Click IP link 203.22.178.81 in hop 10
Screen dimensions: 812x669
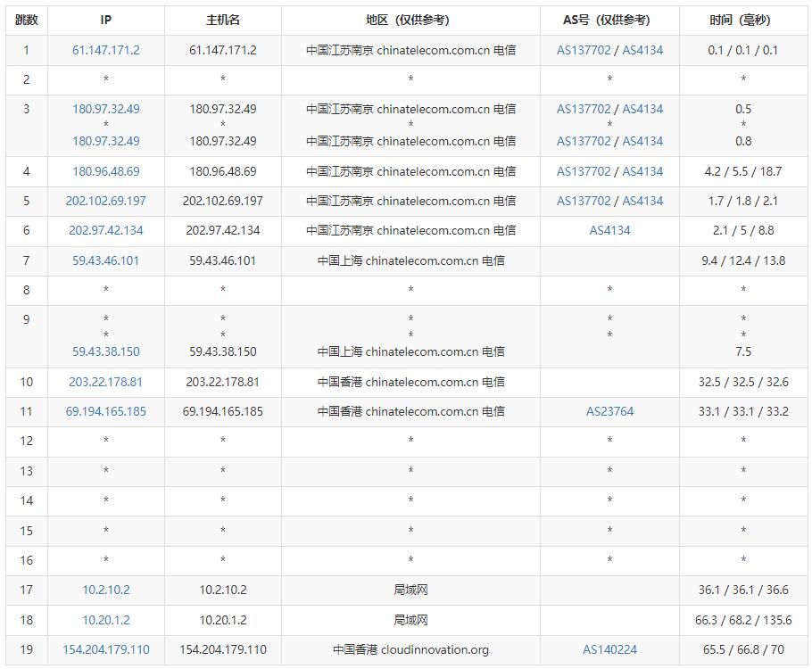point(105,382)
